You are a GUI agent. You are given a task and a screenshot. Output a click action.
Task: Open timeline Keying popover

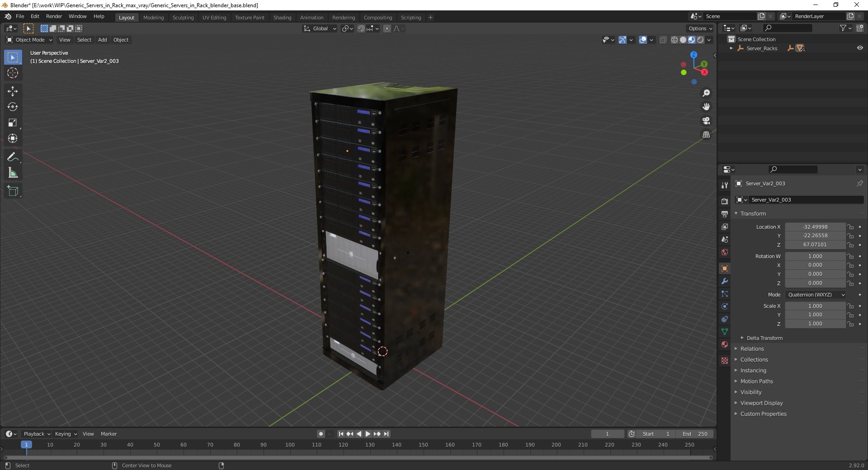pos(66,434)
